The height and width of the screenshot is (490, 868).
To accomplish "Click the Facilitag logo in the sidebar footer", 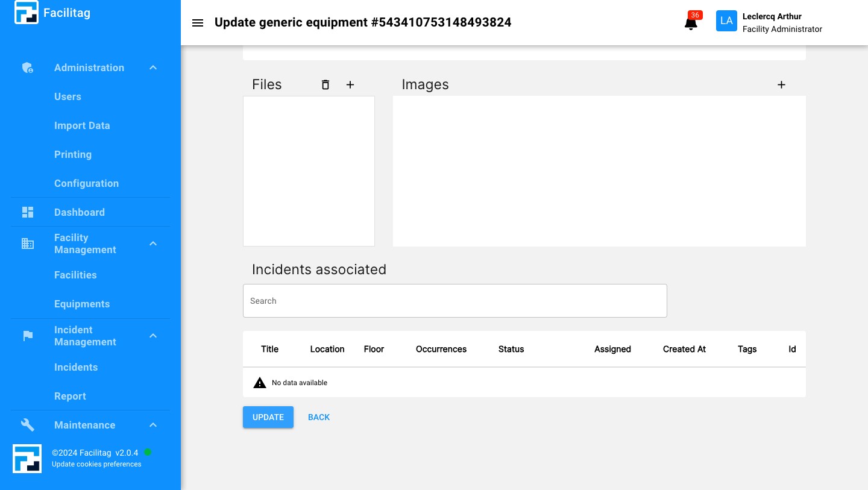I will (x=27, y=459).
